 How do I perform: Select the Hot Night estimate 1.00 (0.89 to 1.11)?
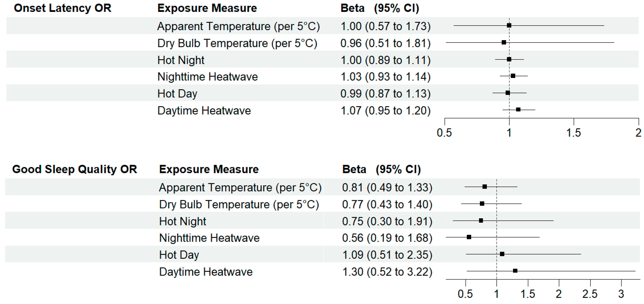click(x=386, y=60)
